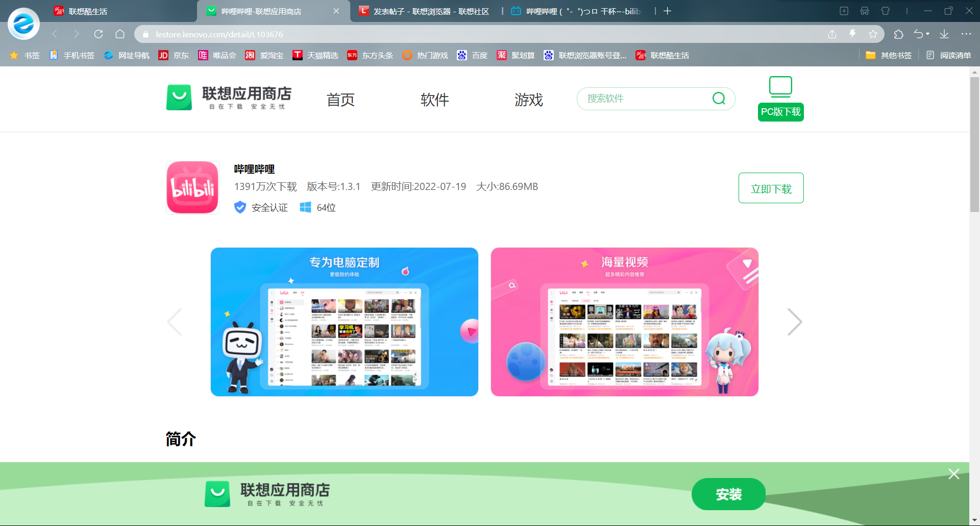Click the scrollbar down arrow
The width and height of the screenshot is (980, 526).
click(x=974, y=520)
